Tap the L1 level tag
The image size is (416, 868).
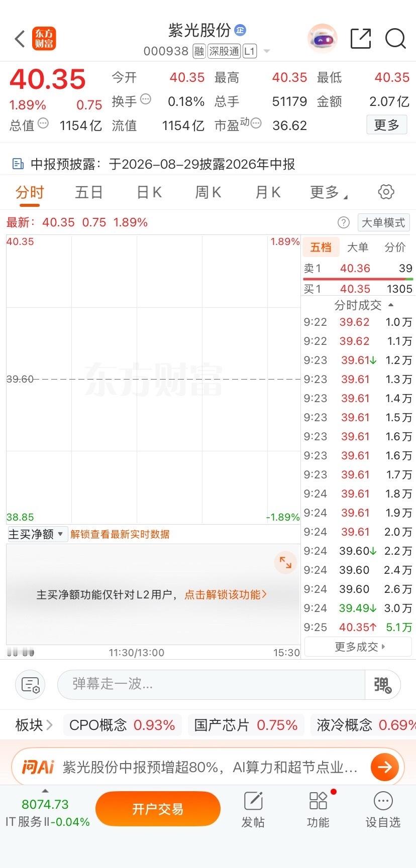click(x=250, y=51)
